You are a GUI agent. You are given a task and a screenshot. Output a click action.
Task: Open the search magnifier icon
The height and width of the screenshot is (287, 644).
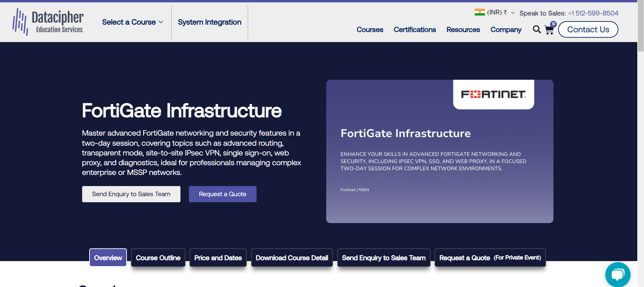(537, 30)
